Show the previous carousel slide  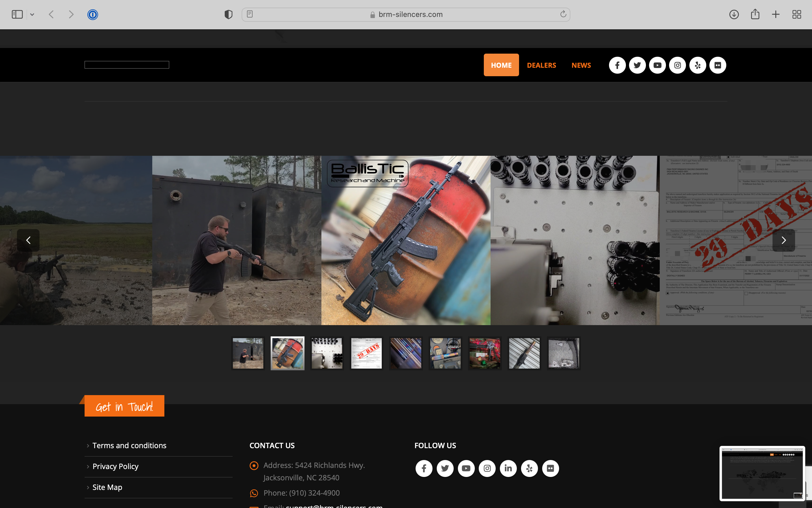coord(28,240)
